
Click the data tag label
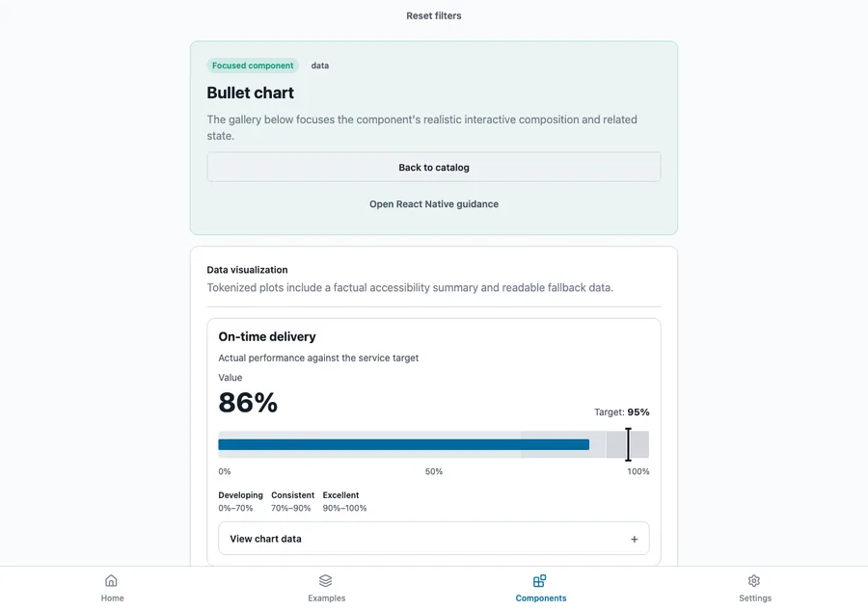[x=320, y=66]
